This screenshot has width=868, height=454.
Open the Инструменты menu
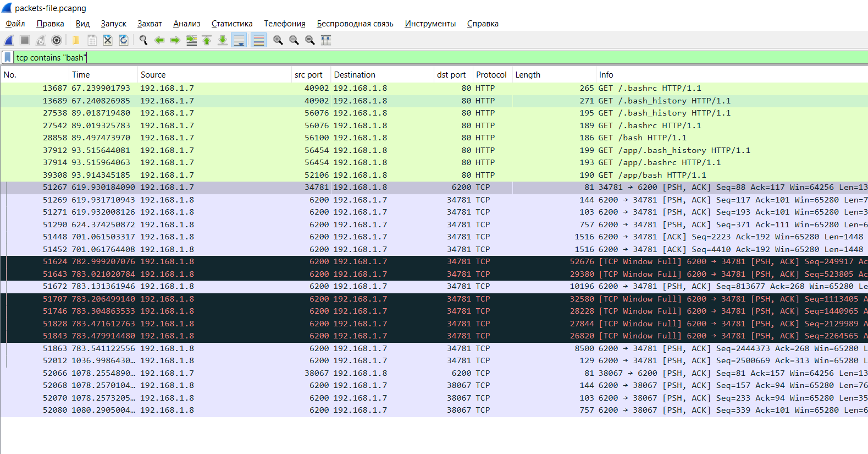pos(430,24)
